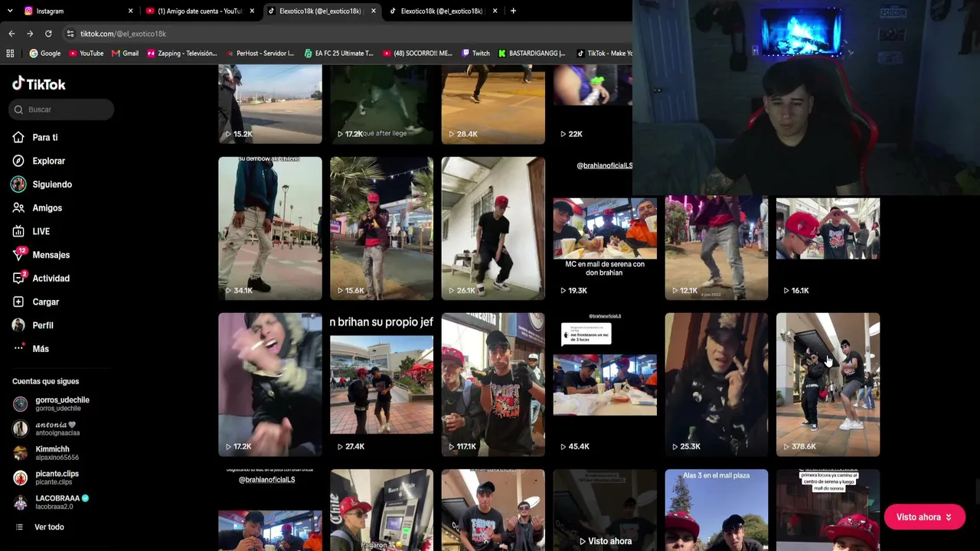This screenshot has height=551, width=980.
Task: Go to Perfil in the sidebar
Action: (x=43, y=326)
